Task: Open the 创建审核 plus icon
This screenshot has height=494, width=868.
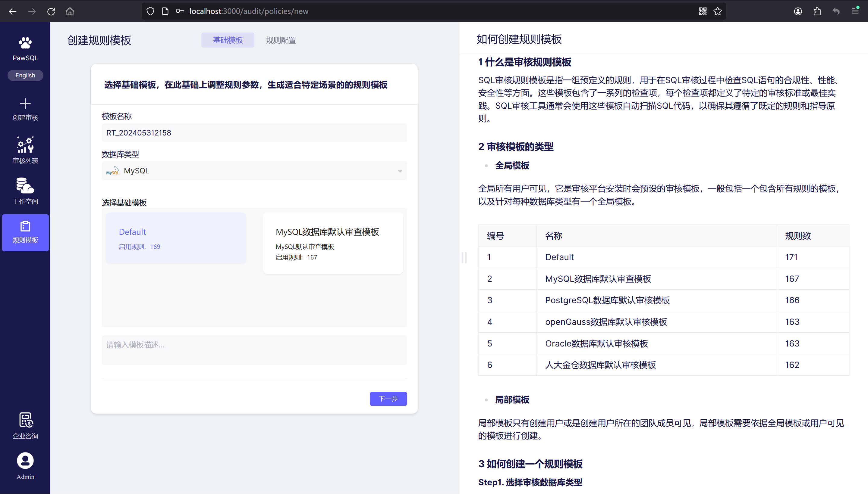Action: [x=25, y=104]
